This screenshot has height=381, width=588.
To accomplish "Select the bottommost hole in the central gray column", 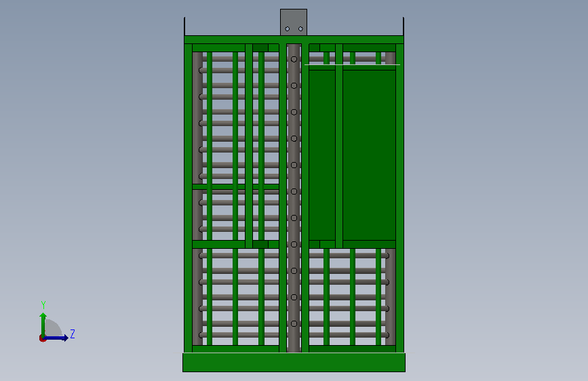I will [294, 323].
